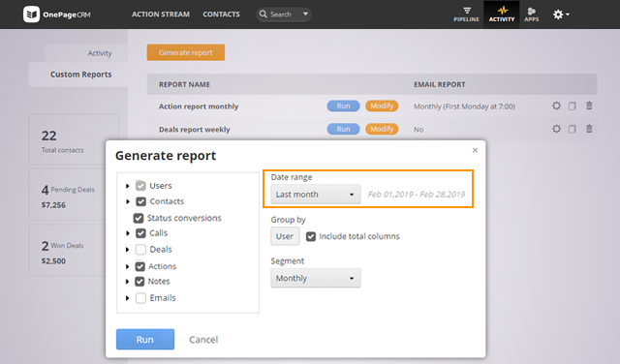
Task: Check the Emails checkbox
Action: coord(140,298)
